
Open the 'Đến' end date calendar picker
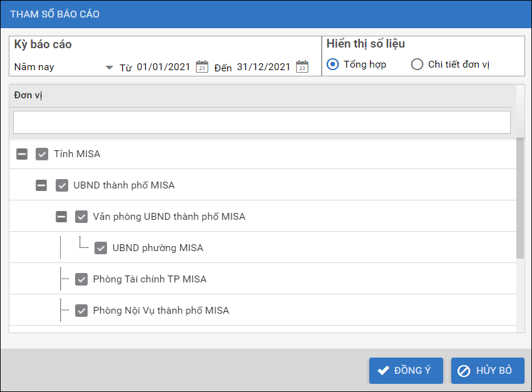[x=302, y=67]
